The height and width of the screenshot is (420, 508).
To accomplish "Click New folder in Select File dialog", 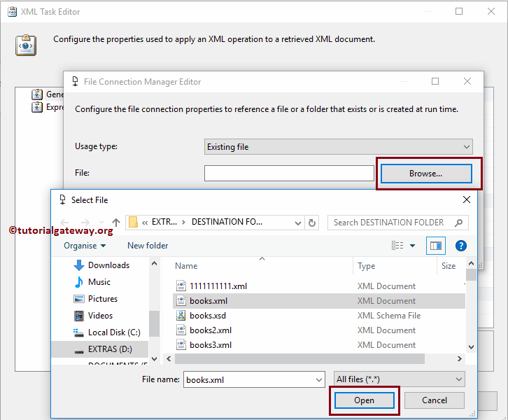I will (x=148, y=246).
